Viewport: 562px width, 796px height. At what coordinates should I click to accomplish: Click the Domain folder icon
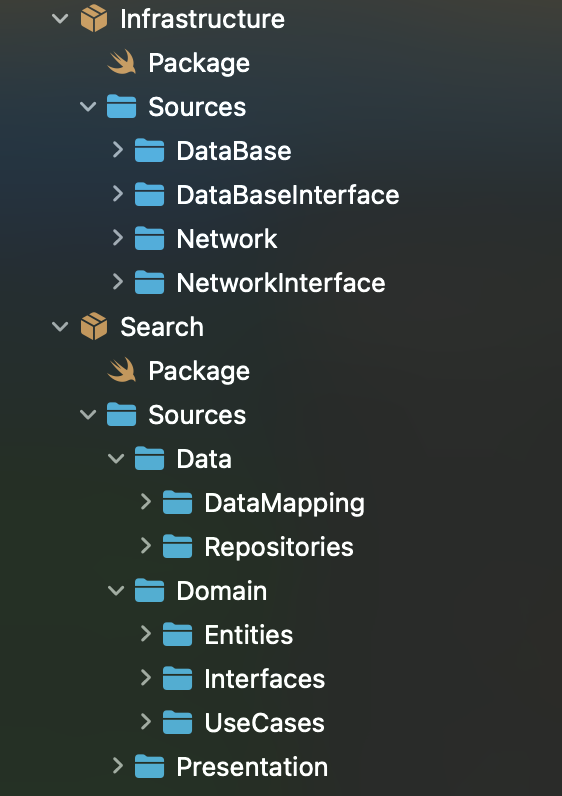(150, 591)
